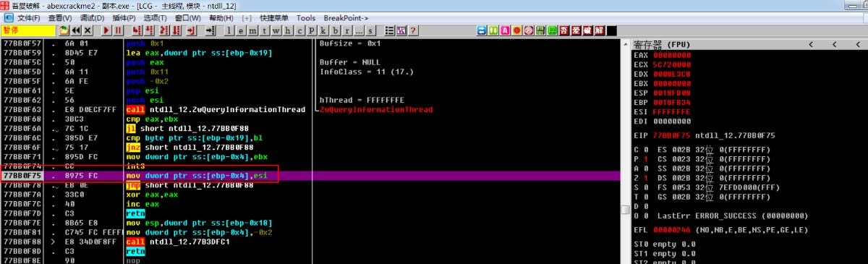The width and height of the screenshot is (868, 264).
Task: Click the red '爱' icon
Action: [575, 30]
